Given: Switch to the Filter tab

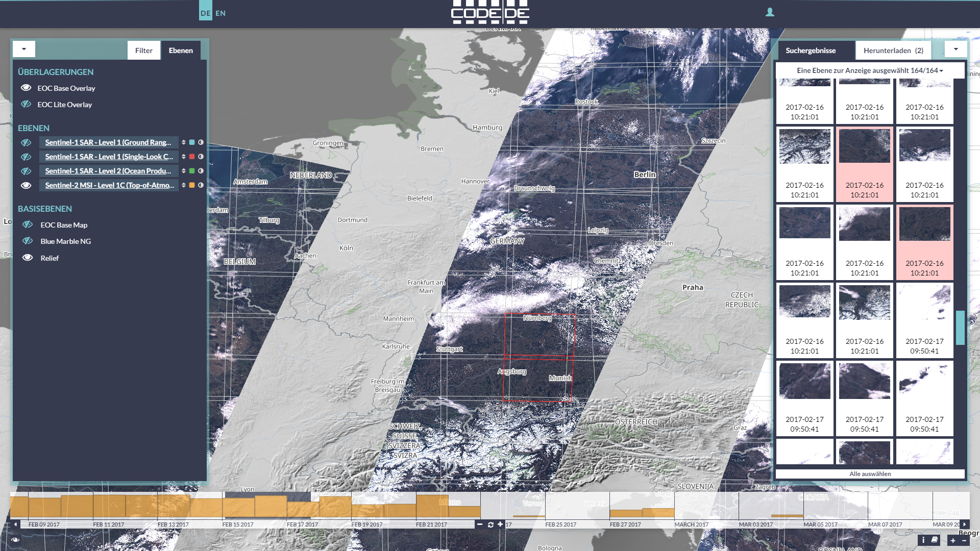Looking at the screenshot, I should [143, 51].
